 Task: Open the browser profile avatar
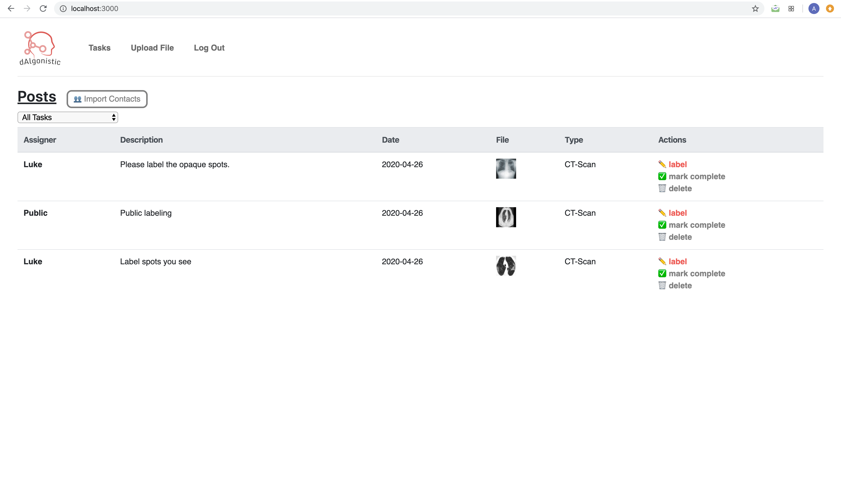pos(813,9)
